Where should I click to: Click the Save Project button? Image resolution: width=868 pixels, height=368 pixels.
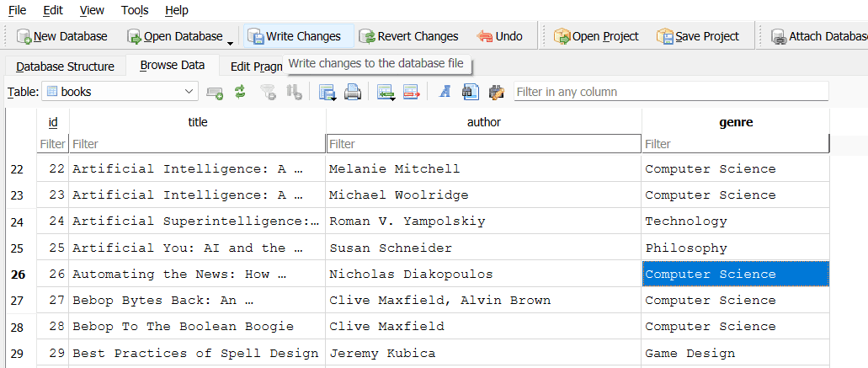pyautogui.click(x=698, y=36)
